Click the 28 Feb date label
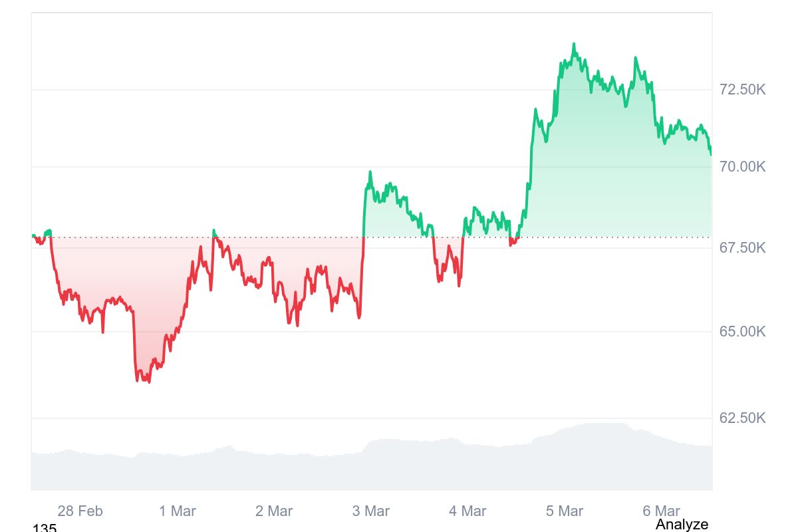The image size is (798, 532). pos(80,511)
